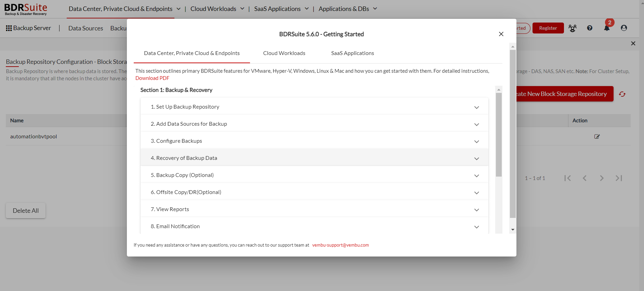Click the 1 – 1 of 1 pagination text
Viewport: 644px width, 291px height.
click(535, 178)
